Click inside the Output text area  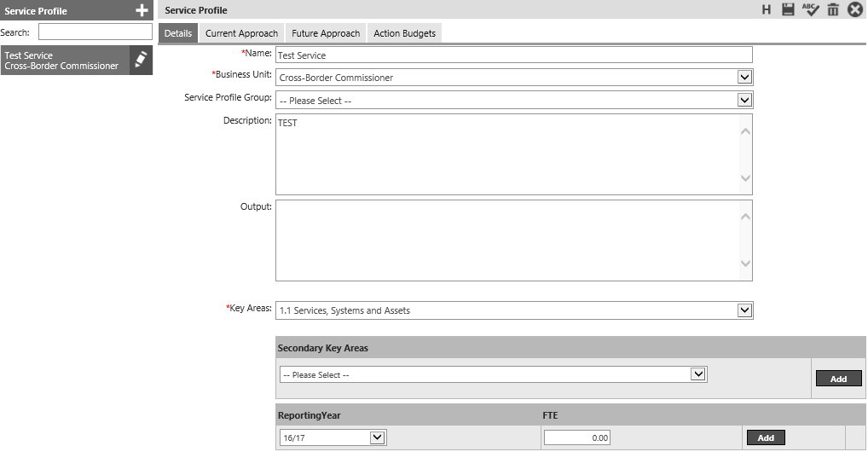click(x=513, y=240)
